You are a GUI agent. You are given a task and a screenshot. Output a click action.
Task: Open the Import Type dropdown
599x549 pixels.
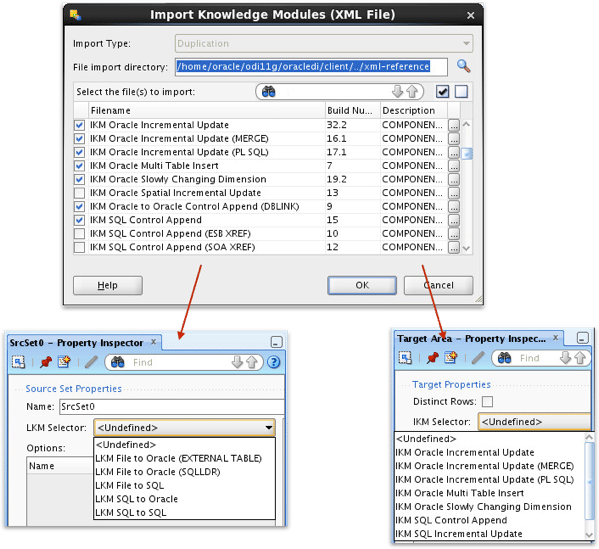coord(324,44)
